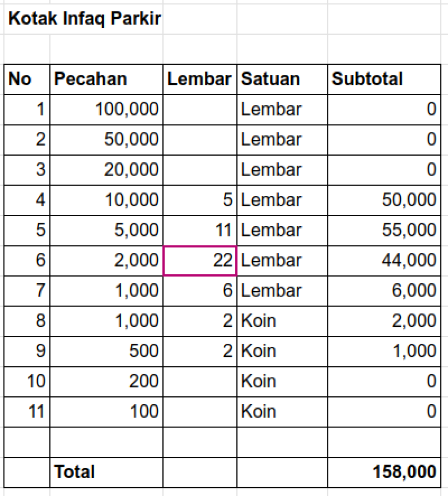Select the 'Satuan' header cell
Viewport: 448px width, 496px height.
click(x=282, y=79)
